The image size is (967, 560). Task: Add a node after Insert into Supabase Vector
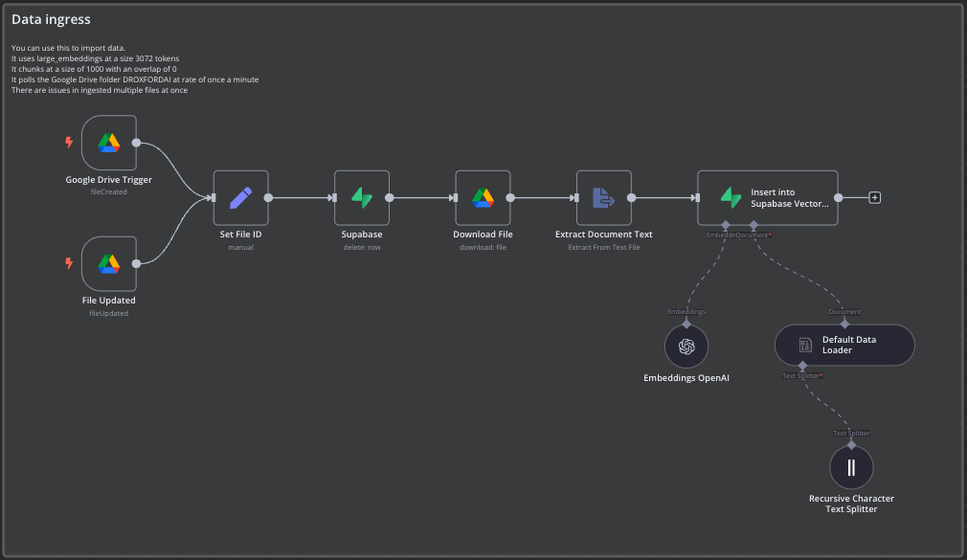874,197
